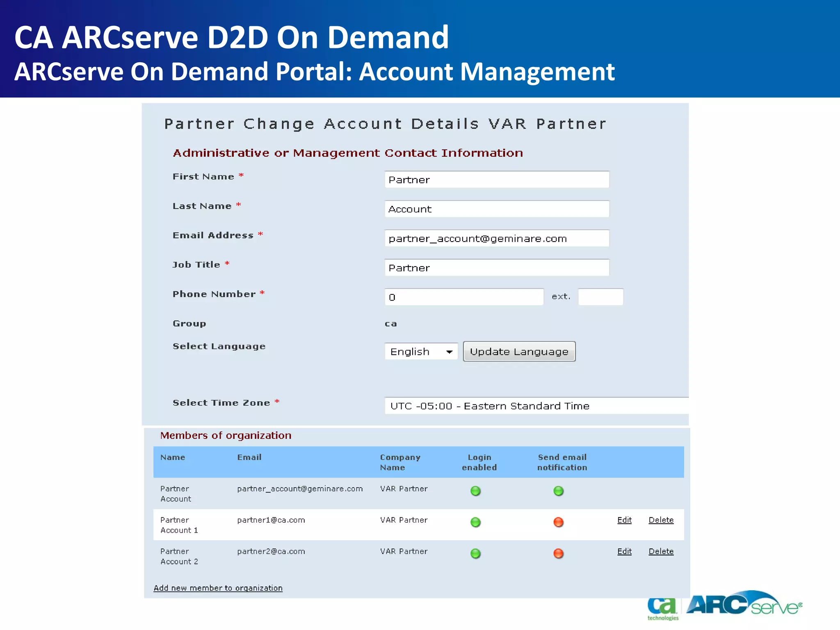The image size is (840, 630).
Task: Click the Select Language label
Action: pos(219,347)
